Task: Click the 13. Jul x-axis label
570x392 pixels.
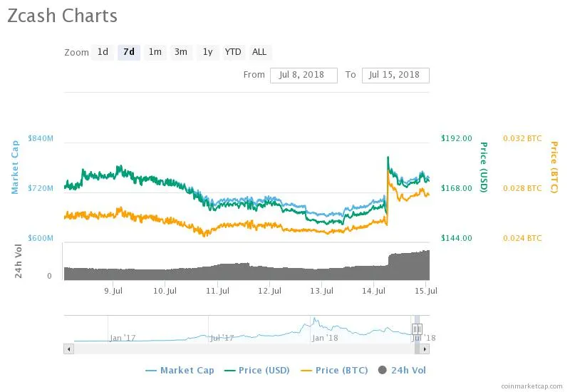Action: (x=321, y=291)
